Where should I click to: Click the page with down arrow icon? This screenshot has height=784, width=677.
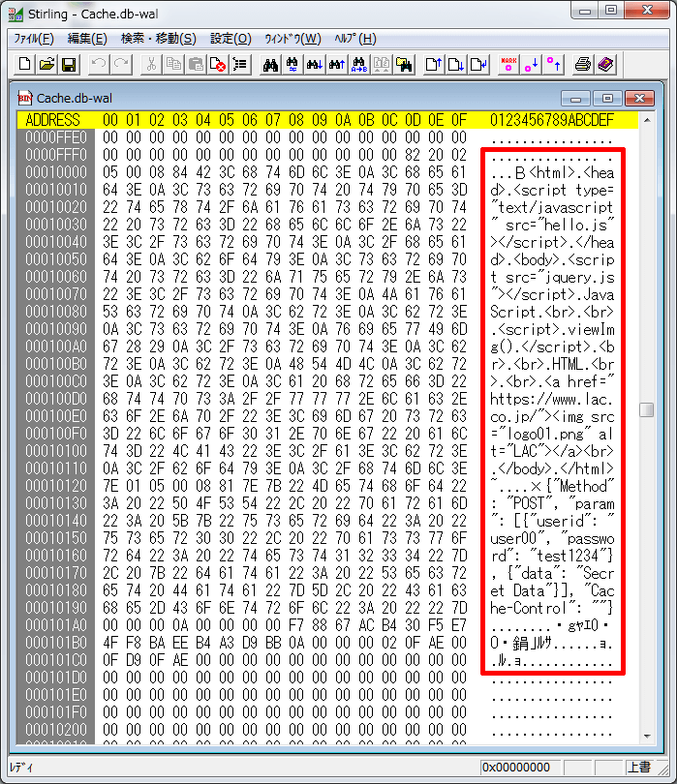(x=456, y=65)
